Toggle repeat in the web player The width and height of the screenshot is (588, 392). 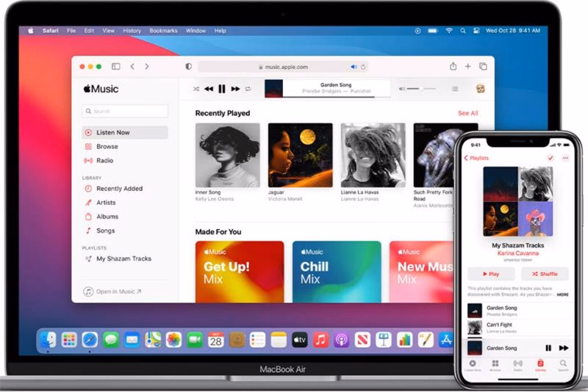[248, 89]
